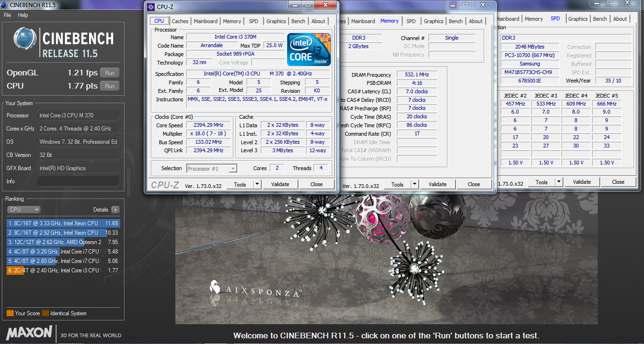Click the CPU-Z window title icon
Viewport: 644px width, 344px height.
click(x=151, y=7)
